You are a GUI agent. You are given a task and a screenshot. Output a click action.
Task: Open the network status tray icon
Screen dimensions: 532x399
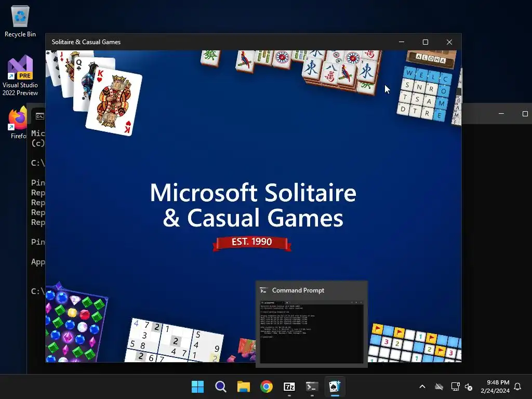(x=455, y=387)
